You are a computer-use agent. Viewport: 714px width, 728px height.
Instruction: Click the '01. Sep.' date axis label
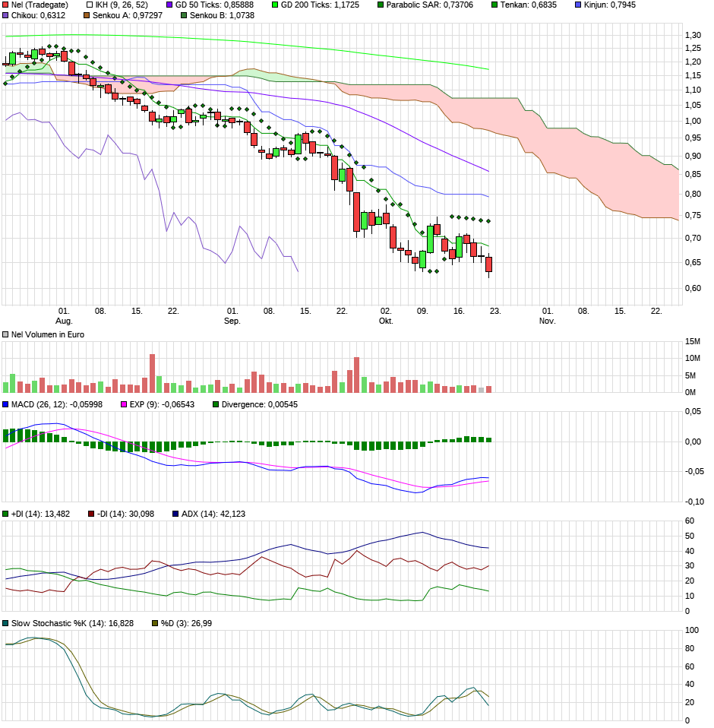click(232, 316)
